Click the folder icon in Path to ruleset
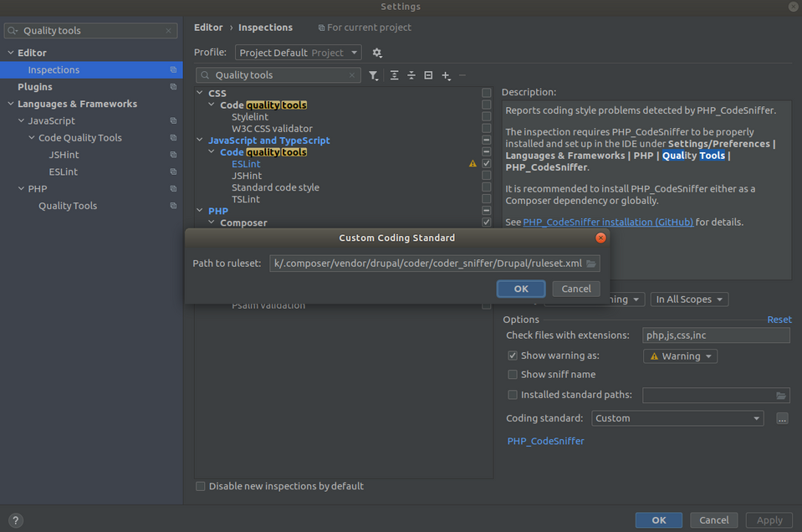Image resolution: width=802 pixels, height=532 pixels. (590, 263)
